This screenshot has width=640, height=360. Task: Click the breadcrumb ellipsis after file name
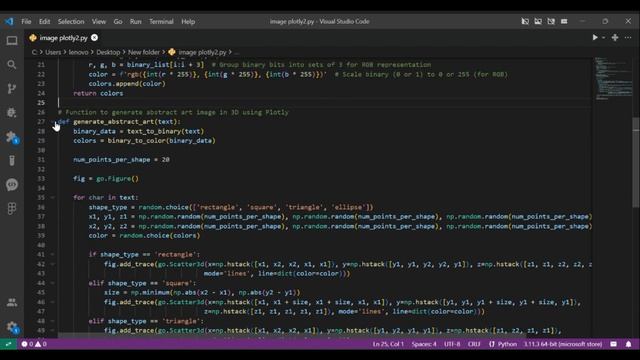click(x=237, y=52)
